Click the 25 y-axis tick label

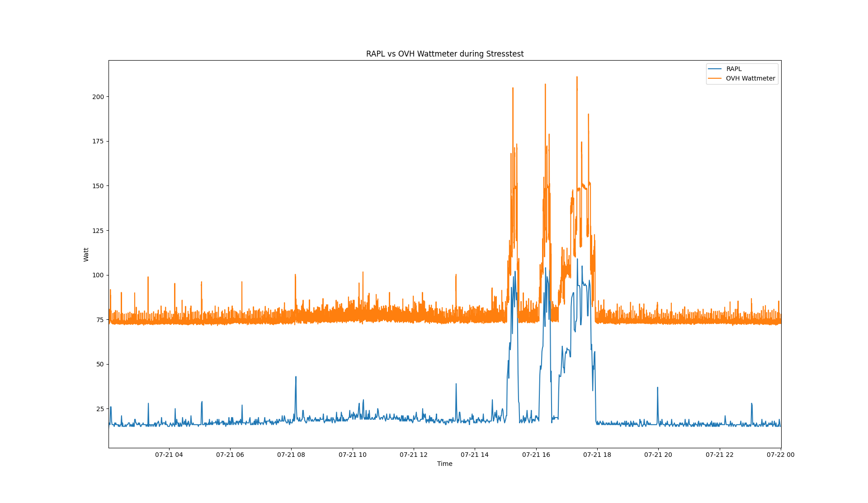[x=99, y=409]
